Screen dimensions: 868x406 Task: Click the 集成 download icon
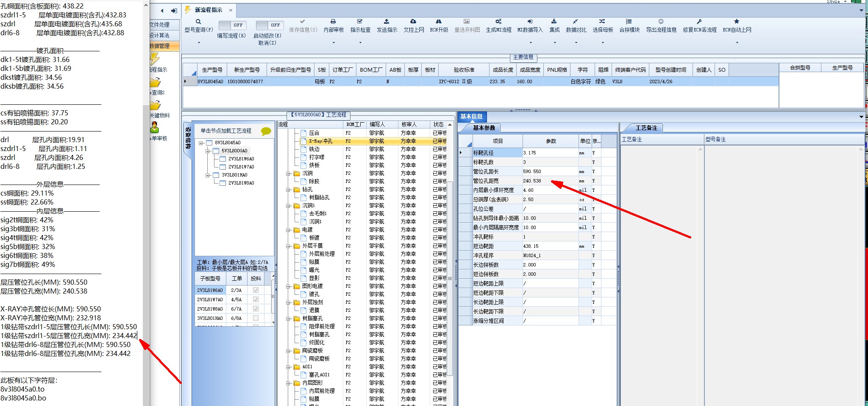(x=554, y=21)
